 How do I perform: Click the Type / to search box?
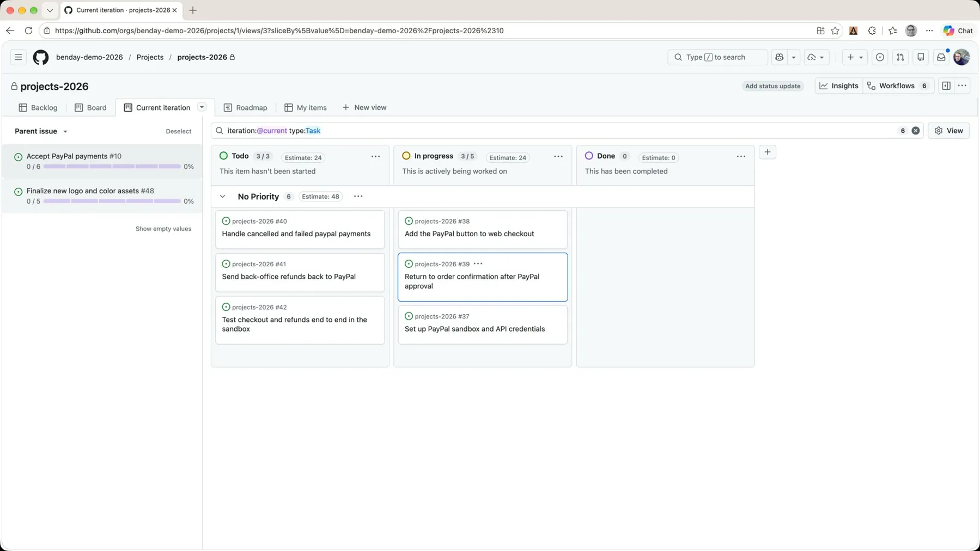tap(717, 57)
